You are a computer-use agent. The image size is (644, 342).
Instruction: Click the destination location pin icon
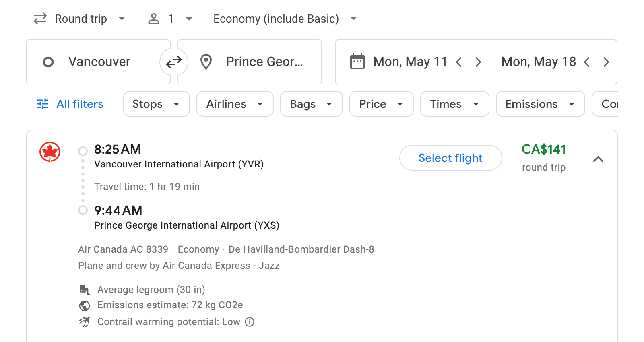coord(206,62)
